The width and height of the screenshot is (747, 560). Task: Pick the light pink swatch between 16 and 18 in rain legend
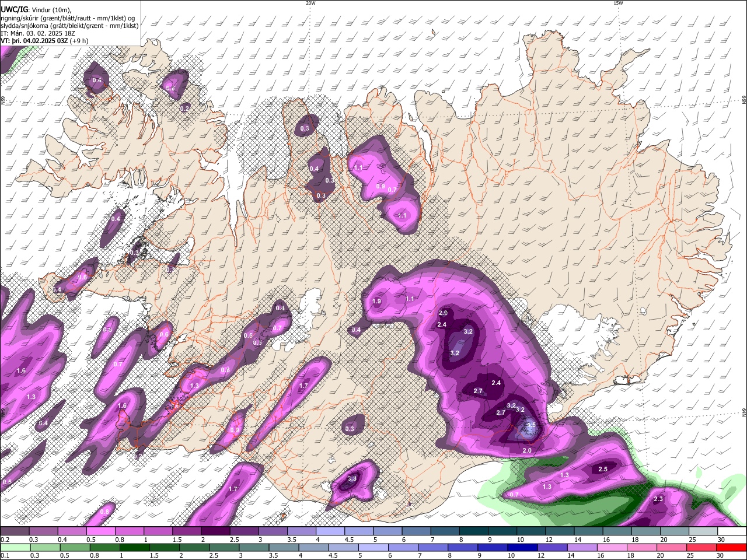612,547
